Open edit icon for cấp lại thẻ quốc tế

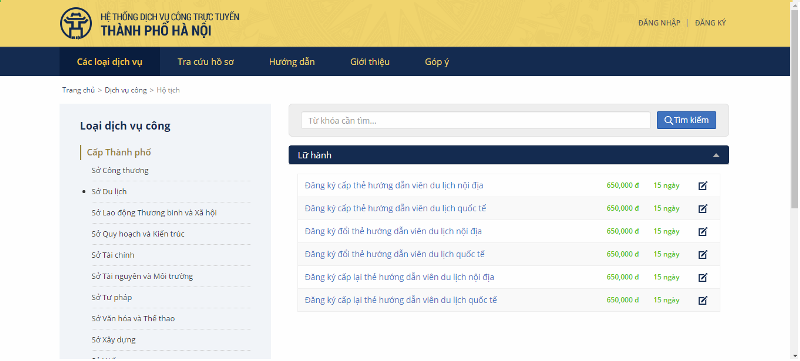pyautogui.click(x=703, y=300)
